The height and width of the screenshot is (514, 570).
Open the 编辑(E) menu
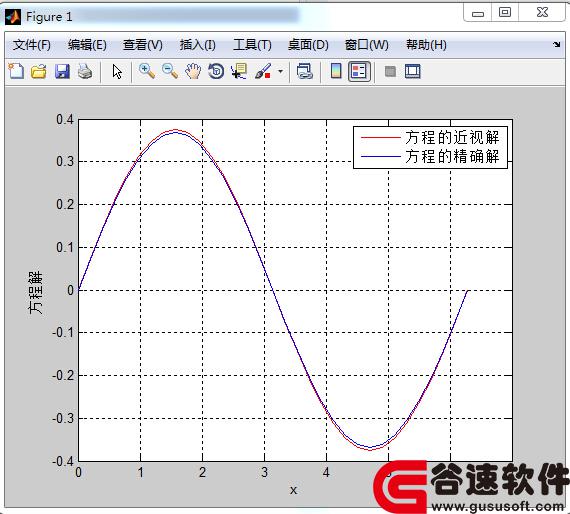click(87, 45)
